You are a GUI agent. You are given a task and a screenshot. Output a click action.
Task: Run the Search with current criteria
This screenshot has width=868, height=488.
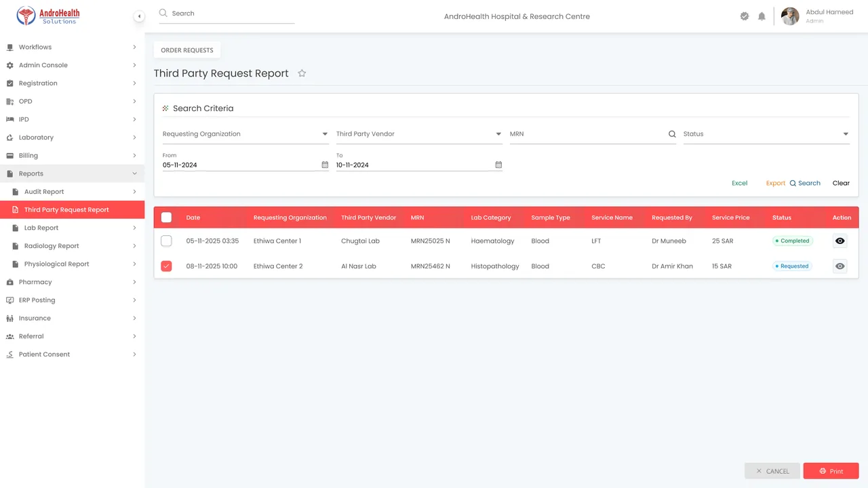tap(805, 183)
